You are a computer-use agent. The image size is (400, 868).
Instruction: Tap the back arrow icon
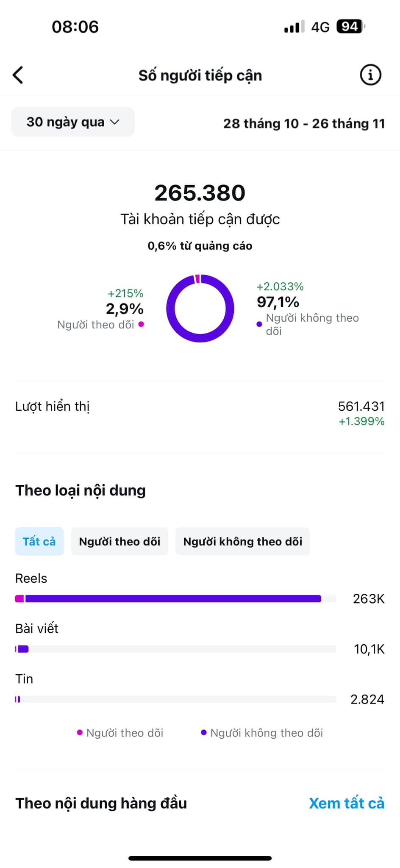tap(18, 75)
